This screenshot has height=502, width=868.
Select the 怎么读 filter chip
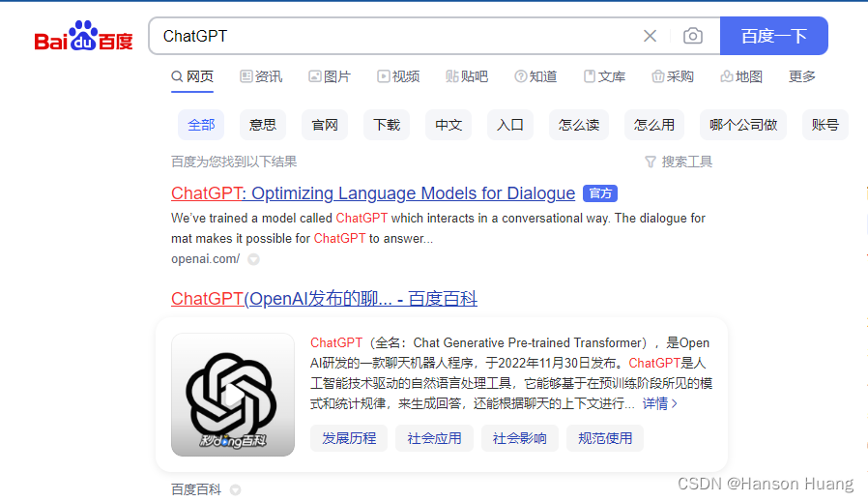coord(579,125)
